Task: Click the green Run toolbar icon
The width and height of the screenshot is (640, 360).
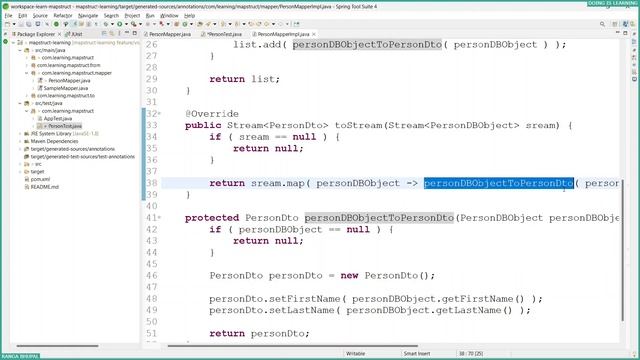Action: pos(120,24)
